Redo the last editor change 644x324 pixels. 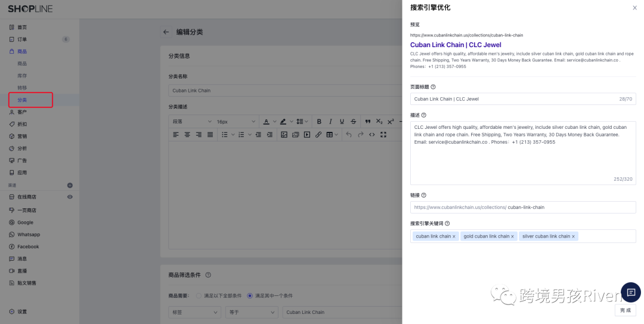[x=361, y=134]
